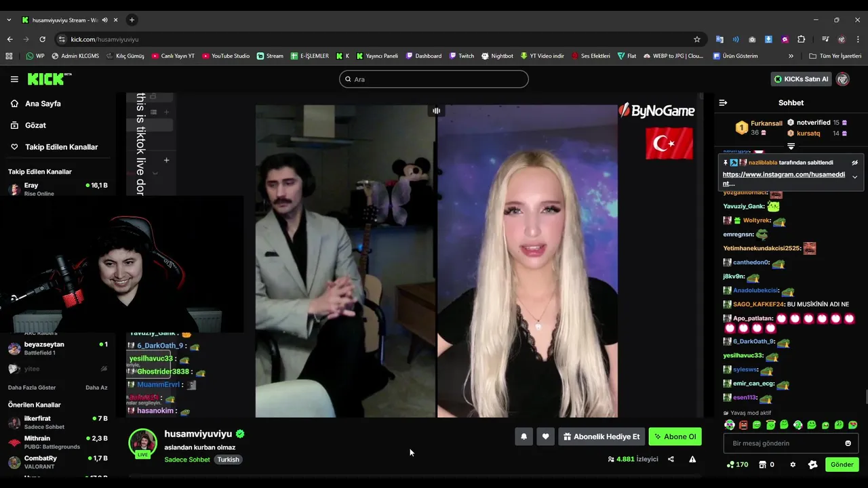Open the camera screenshot extension
The height and width of the screenshot is (488, 868).
752,39
